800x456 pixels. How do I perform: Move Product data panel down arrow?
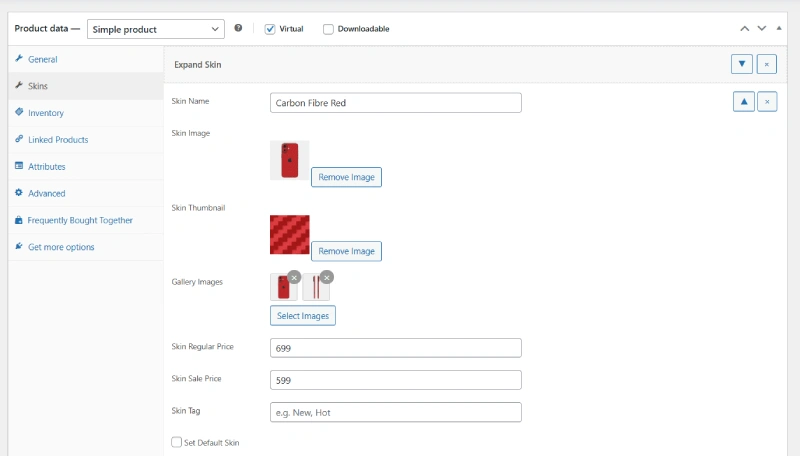pyautogui.click(x=762, y=29)
